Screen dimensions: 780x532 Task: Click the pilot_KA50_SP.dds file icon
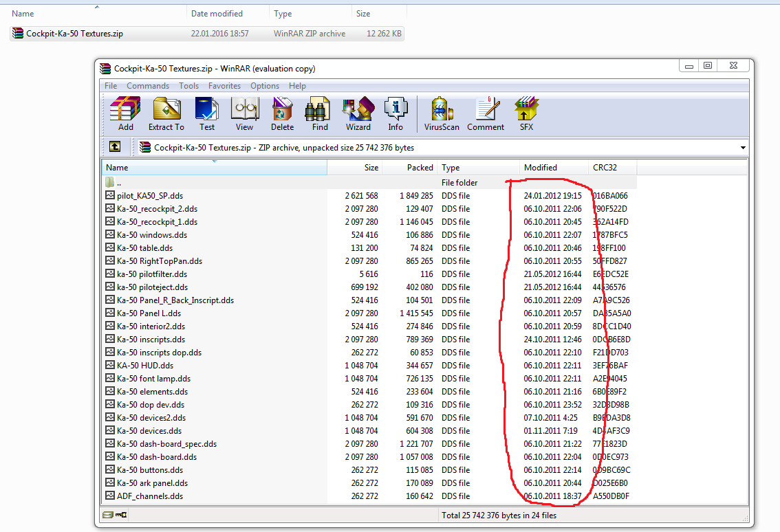pos(110,195)
